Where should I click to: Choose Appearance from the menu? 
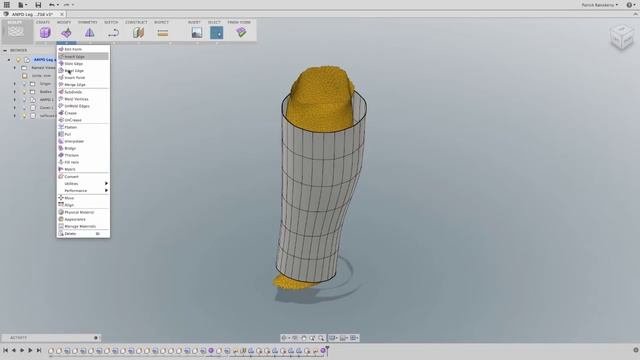coord(83,219)
